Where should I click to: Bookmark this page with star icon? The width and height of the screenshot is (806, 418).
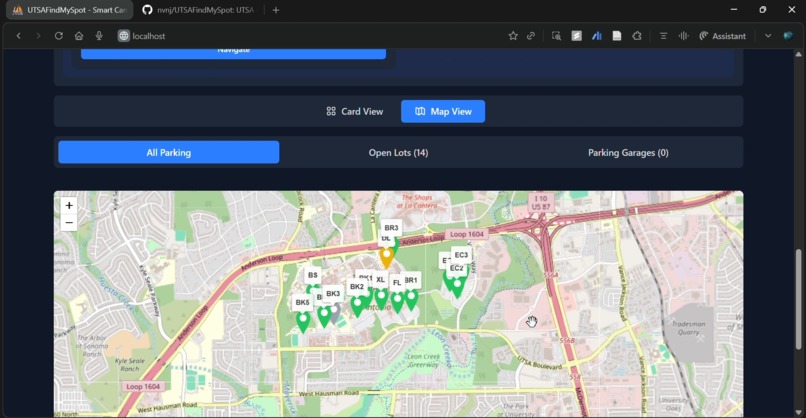tap(513, 36)
